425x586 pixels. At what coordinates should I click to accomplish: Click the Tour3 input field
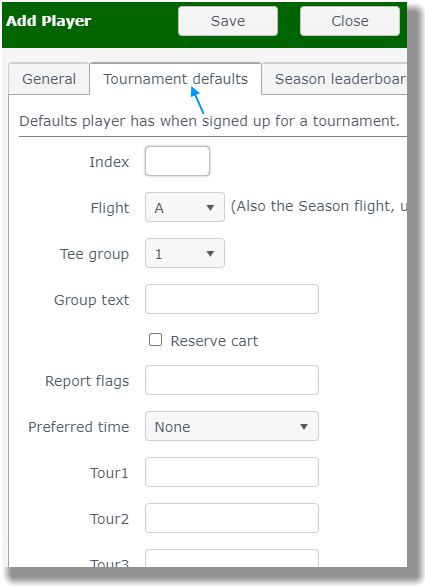232,558
